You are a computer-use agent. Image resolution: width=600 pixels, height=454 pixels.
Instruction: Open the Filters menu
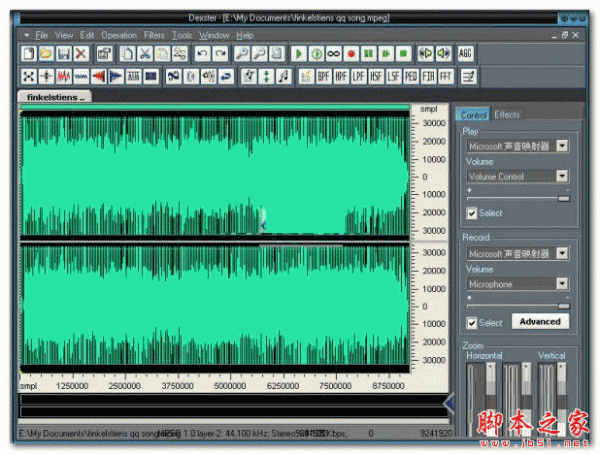click(x=153, y=35)
